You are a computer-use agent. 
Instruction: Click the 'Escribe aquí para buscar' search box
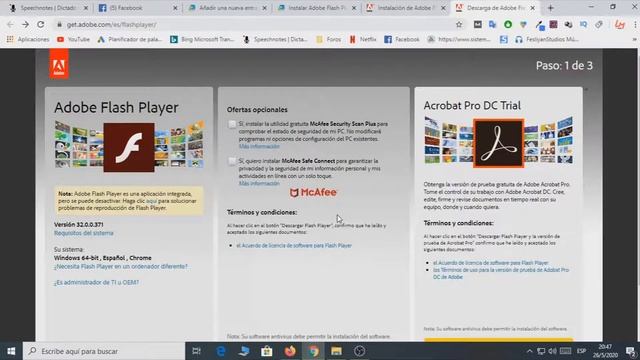pos(104,351)
